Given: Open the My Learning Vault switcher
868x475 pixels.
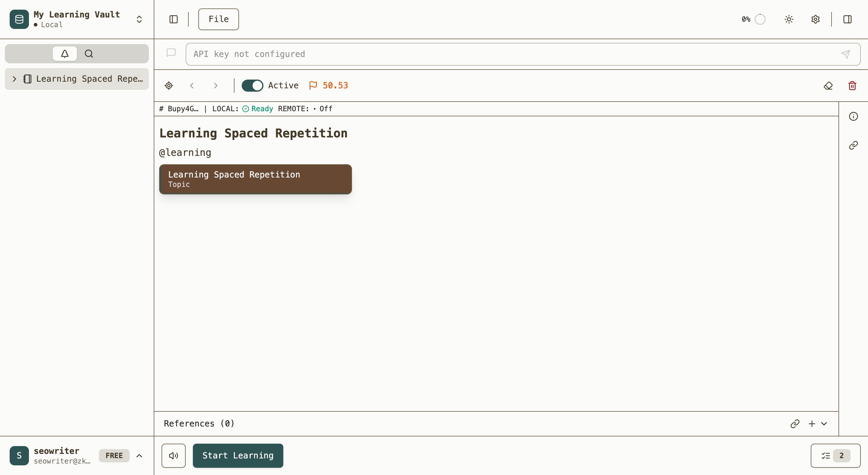Looking at the screenshot, I should point(139,19).
